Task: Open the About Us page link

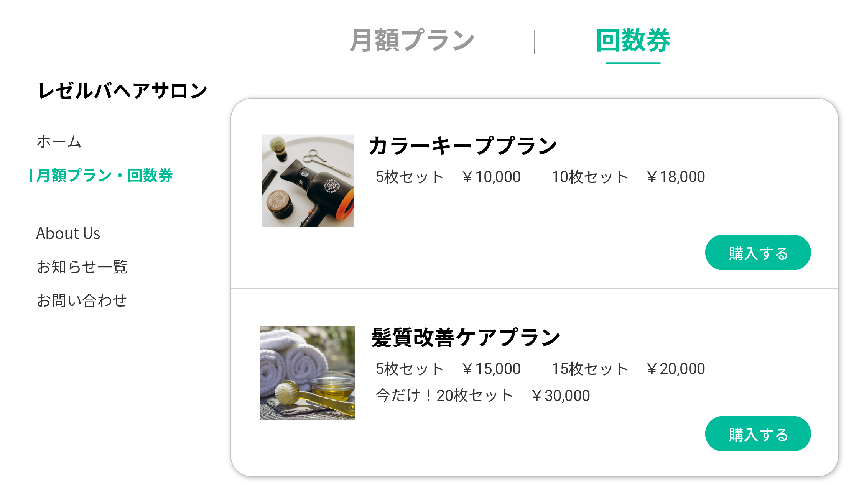Action: tap(68, 233)
